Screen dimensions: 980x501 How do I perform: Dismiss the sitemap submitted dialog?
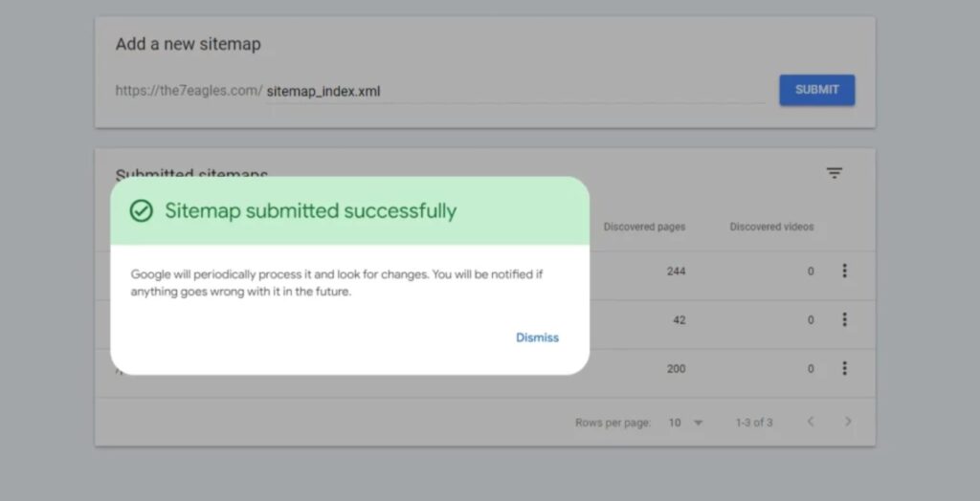pos(537,338)
